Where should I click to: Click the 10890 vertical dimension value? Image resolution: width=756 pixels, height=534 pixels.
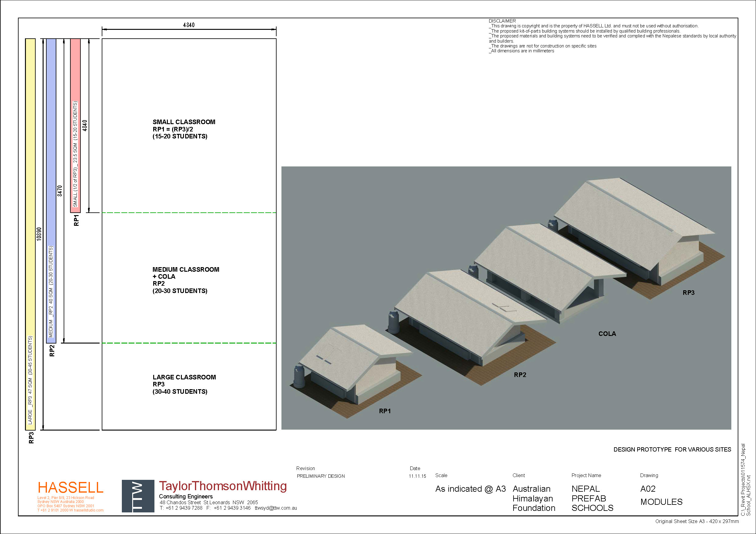tap(39, 234)
